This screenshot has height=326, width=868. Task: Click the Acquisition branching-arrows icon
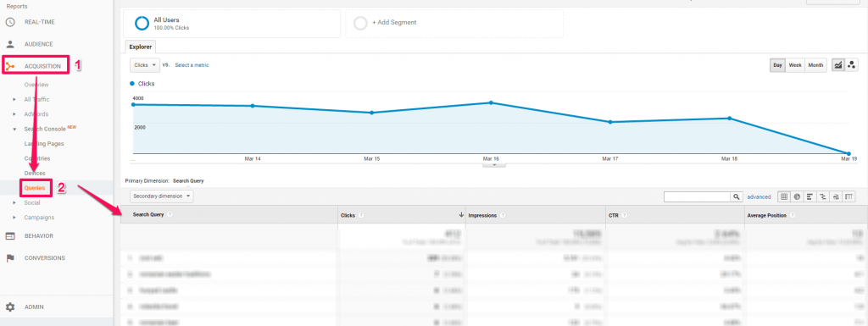(10, 66)
